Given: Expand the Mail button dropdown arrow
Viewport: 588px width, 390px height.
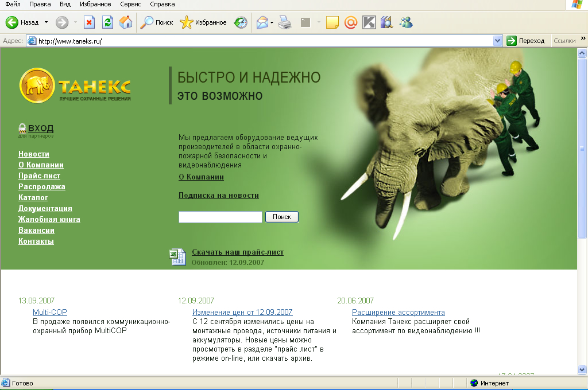Looking at the screenshot, I should coord(272,22).
